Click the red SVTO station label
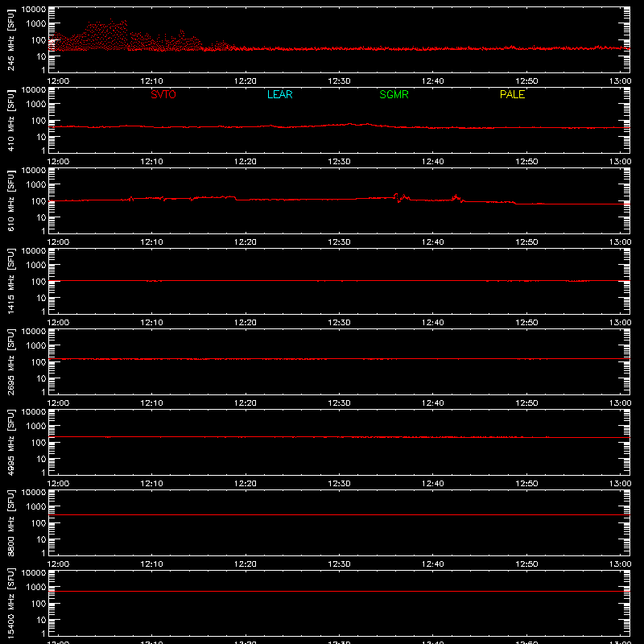 pyautogui.click(x=163, y=94)
